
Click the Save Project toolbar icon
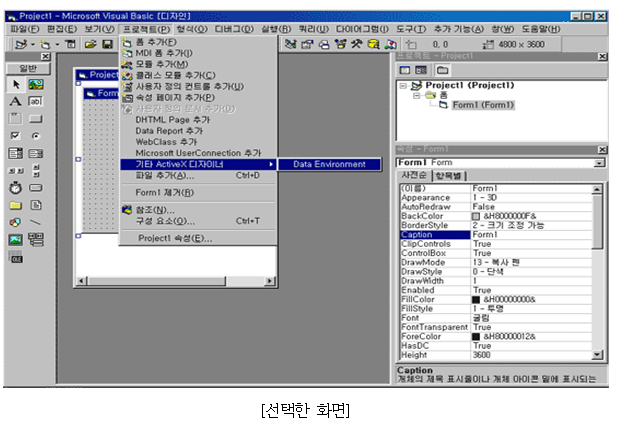[108, 44]
